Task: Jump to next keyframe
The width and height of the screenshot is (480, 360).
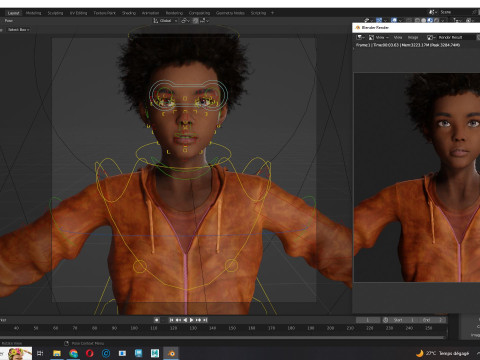Action: 199,320
